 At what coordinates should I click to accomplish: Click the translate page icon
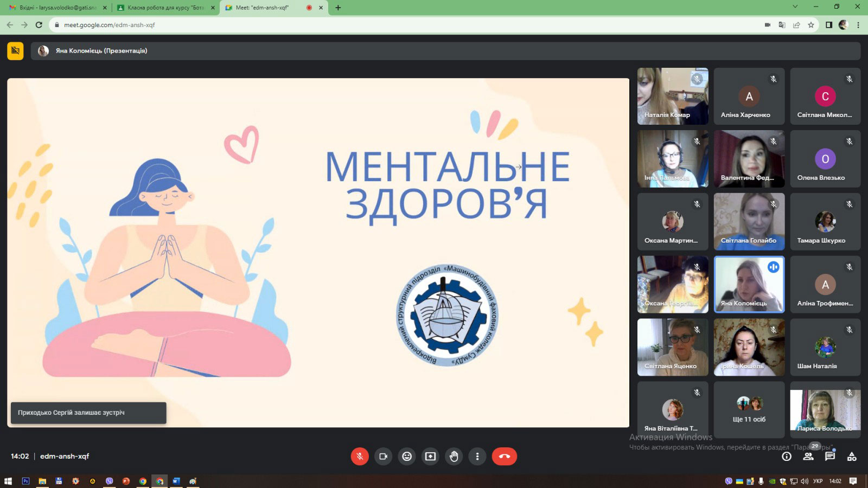tap(782, 25)
